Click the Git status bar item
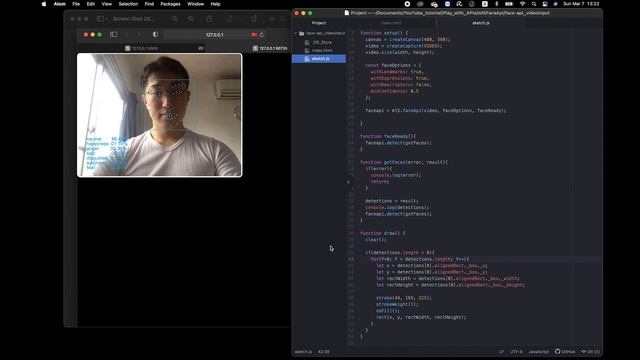Viewport: 640px width, 360px height. point(590,351)
